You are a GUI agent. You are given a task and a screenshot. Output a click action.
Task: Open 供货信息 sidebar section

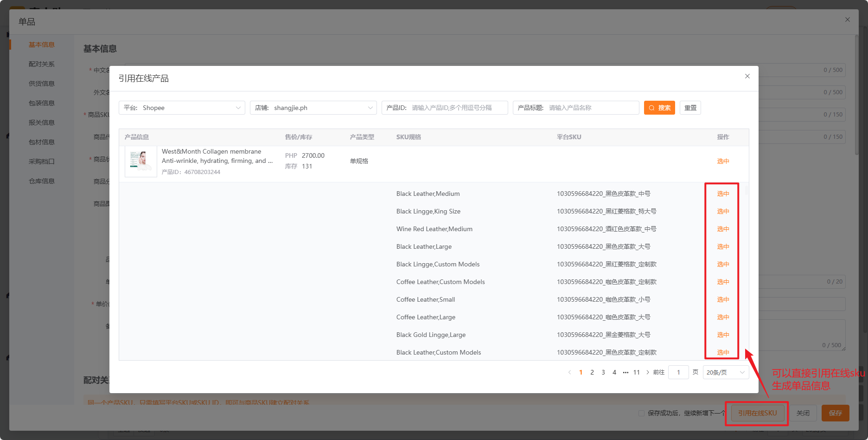[42, 84]
